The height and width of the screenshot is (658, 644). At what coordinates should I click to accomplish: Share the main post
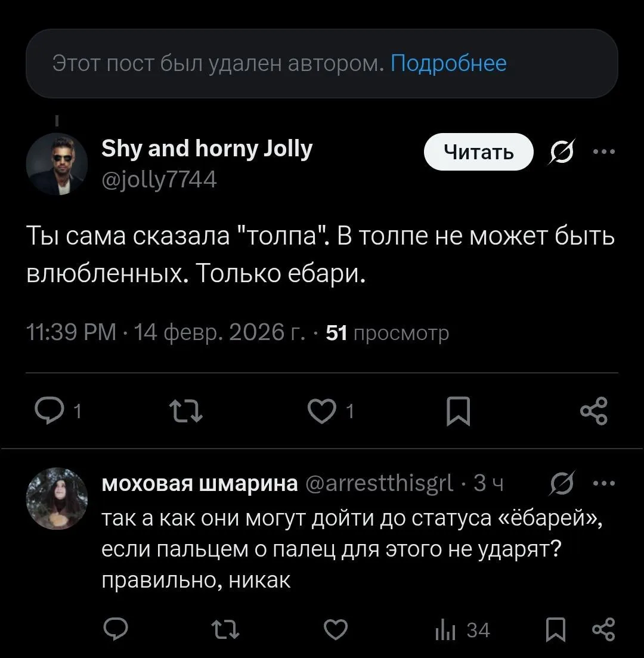click(x=593, y=412)
